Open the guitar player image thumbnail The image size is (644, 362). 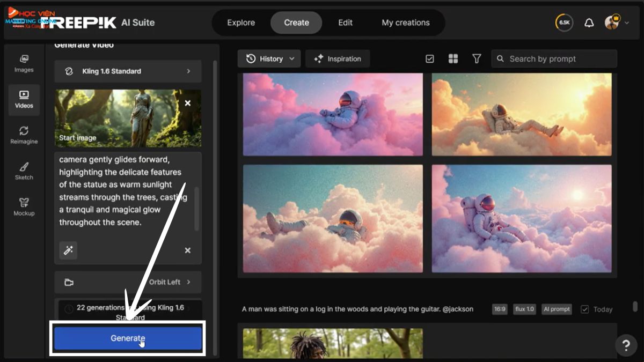[x=333, y=343]
